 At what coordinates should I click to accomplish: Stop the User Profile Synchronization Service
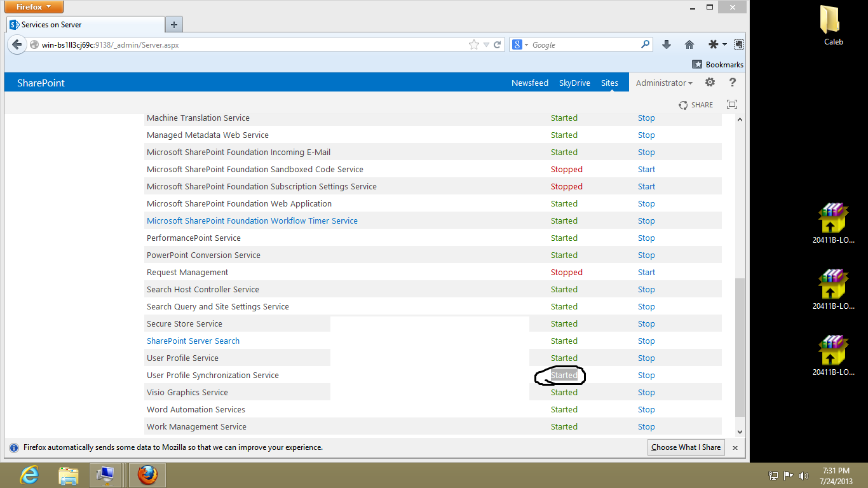646,376
